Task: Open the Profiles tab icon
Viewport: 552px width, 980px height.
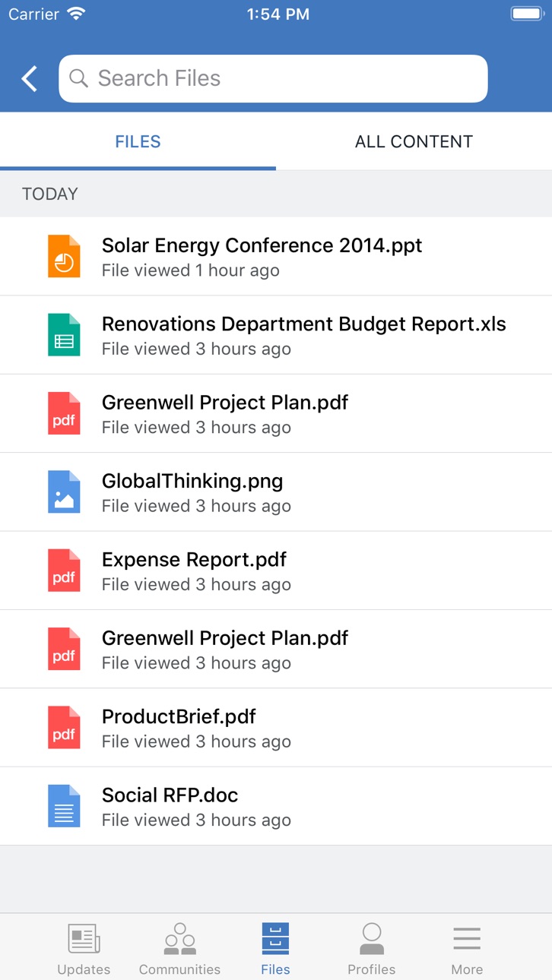Action: tap(372, 938)
